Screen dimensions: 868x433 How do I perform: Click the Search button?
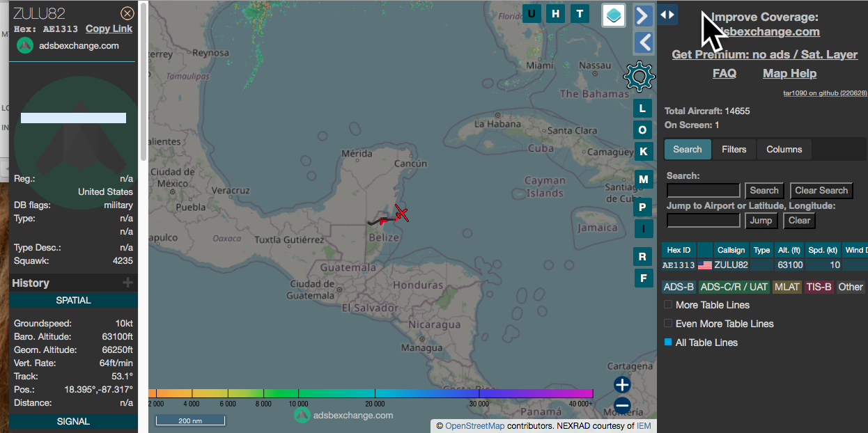click(764, 191)
